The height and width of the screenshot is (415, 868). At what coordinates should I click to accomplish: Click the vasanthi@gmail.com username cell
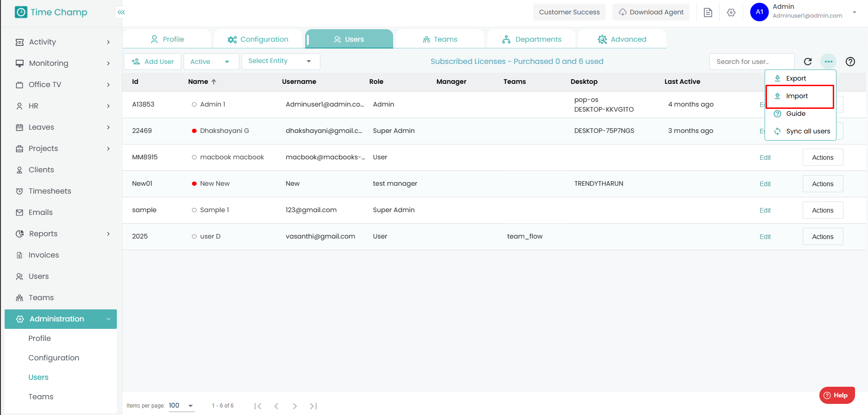pyautogui.click(x=320, y=236)
